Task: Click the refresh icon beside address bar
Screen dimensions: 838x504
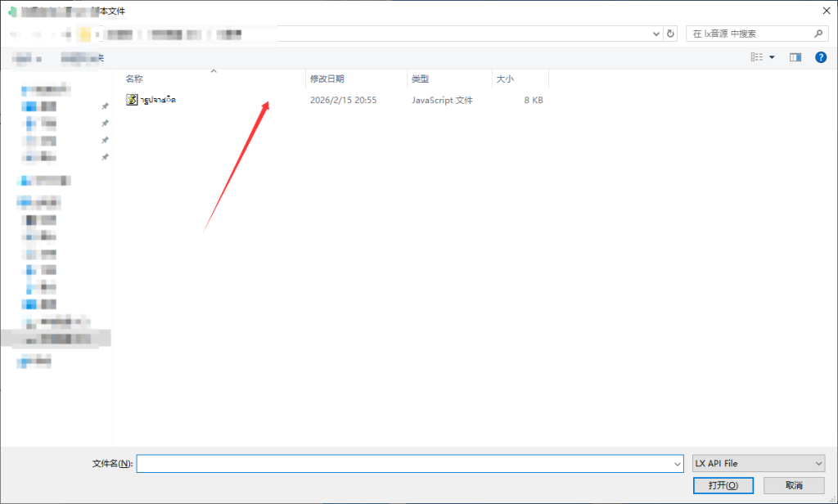Action: pos(670,34)
